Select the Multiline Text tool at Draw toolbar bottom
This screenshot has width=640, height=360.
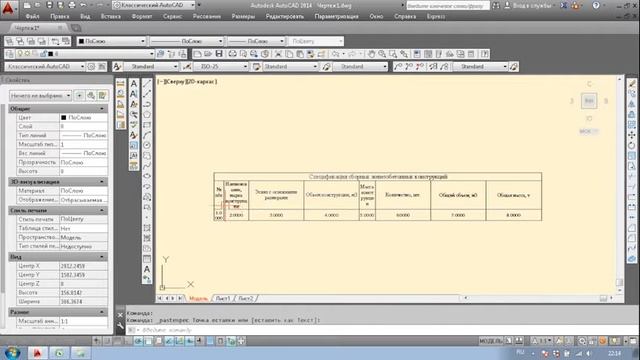pyautogui.click(x=147, y=269)
